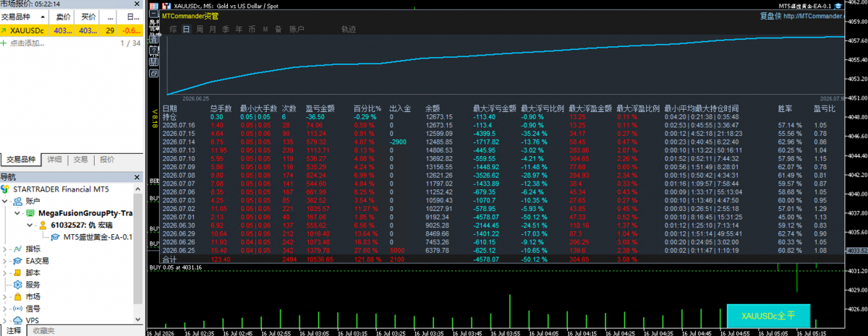The width and height of the screenshot is (868, 336).
Task: Open the 服务 services item
Action: (x=33, y=285)
